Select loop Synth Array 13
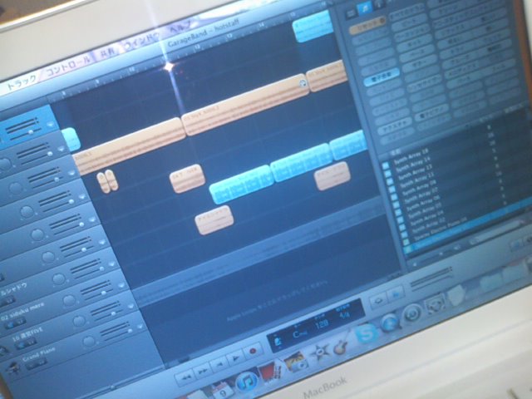This screenshot has width=532, height=399. pyautogui.click(x=415, y=170)
